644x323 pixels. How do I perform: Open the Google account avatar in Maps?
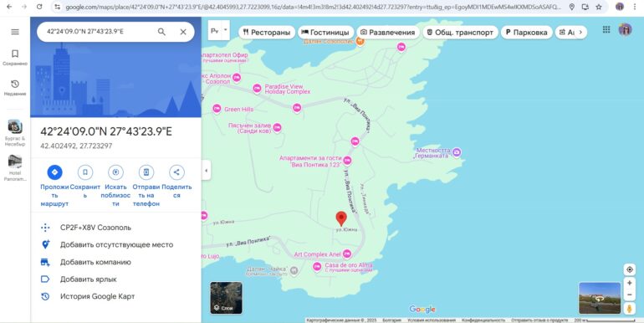point(625,29)
